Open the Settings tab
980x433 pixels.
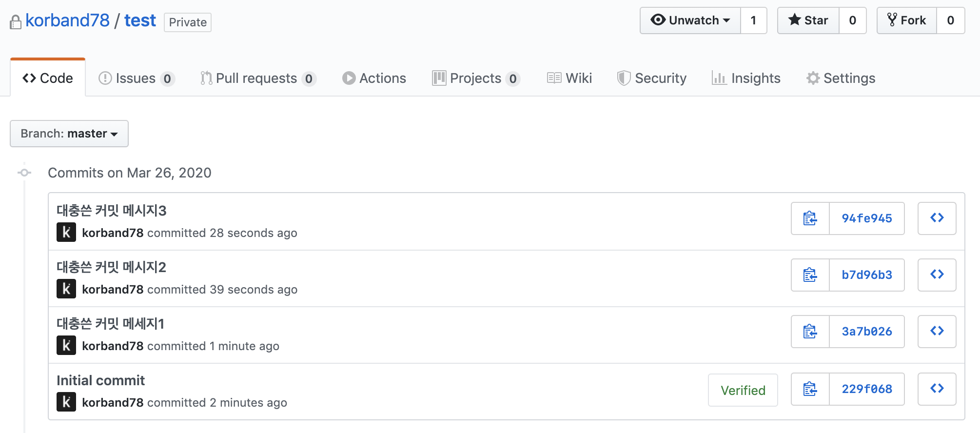pyautogui.click(x=841, y=79)
